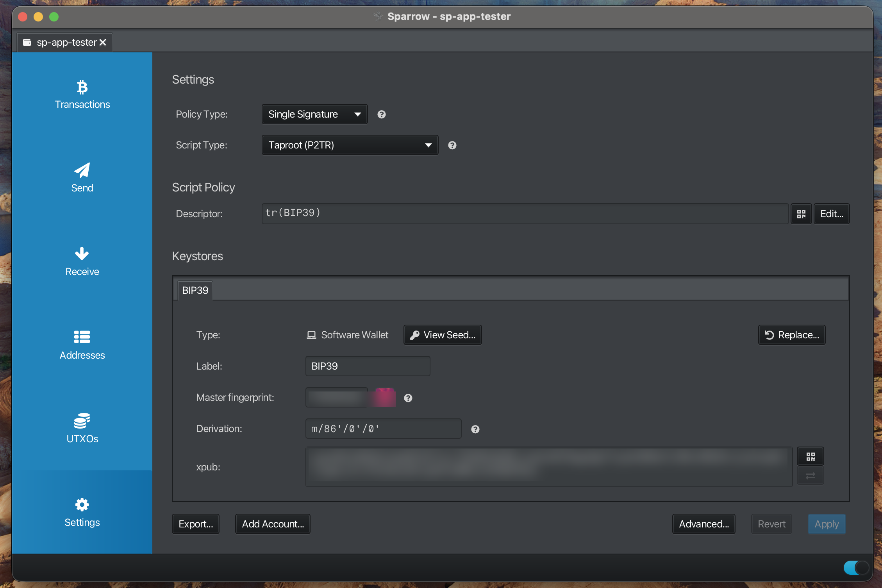
Task: Display the xpub as QR code
Action: [811, 456]
